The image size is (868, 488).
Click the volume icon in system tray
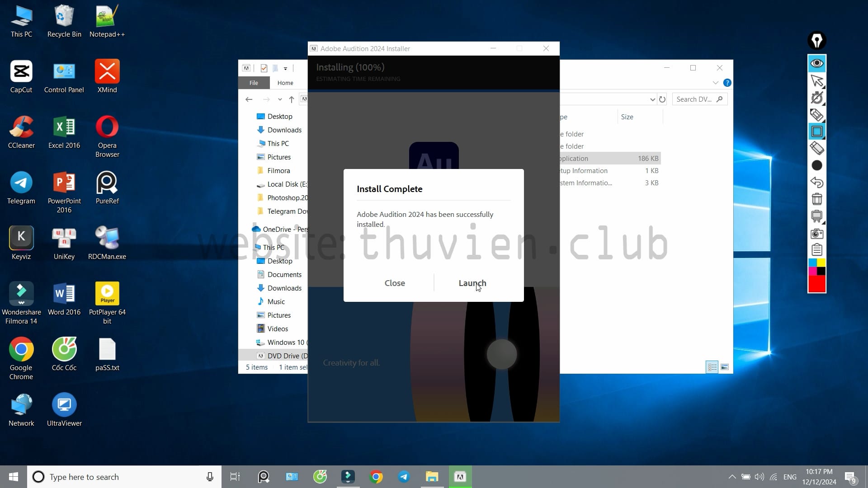point(759,477)
